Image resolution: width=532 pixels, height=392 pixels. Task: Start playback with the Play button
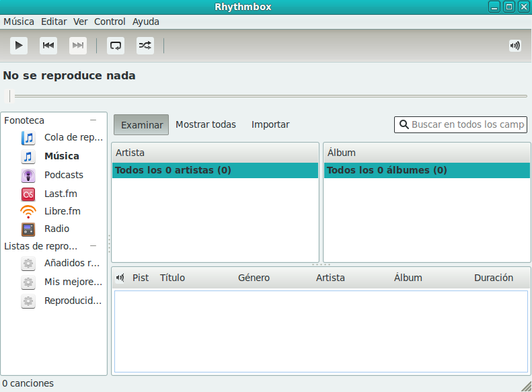pyautogui.click(x=19, y=46)
